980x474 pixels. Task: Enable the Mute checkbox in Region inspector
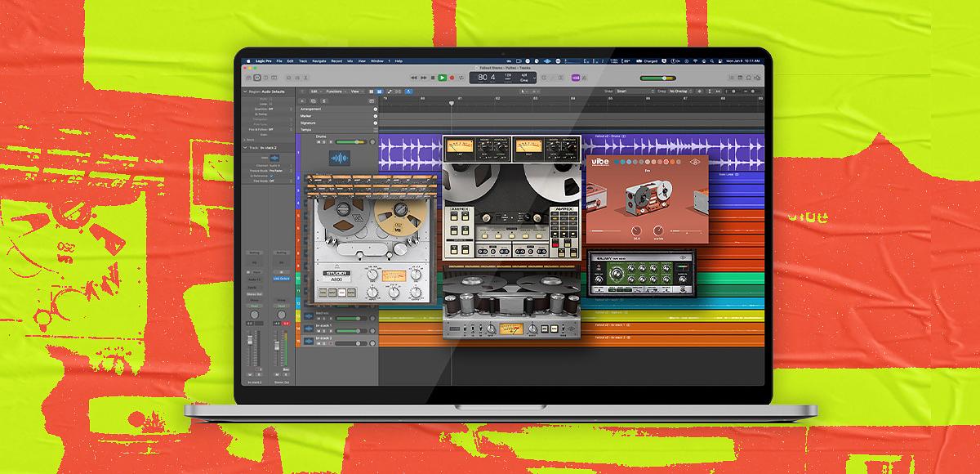tap(270, 99)
